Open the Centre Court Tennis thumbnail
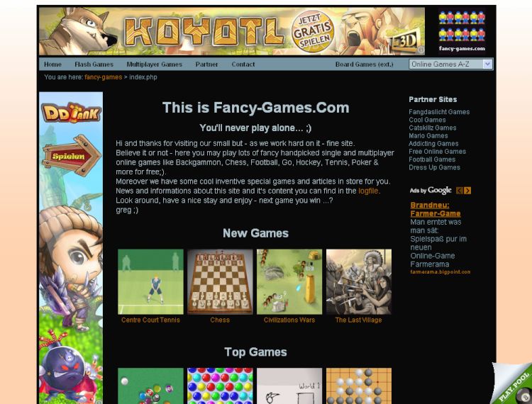Screen dimensions: 532x404 click(150, 281)
